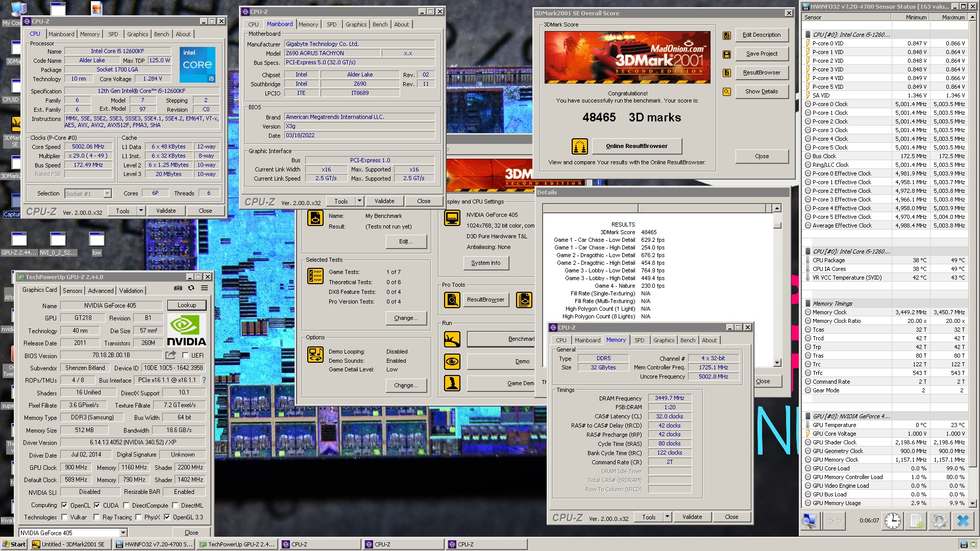Click the HWiNFO log file add icon

[x=916, y=521]
